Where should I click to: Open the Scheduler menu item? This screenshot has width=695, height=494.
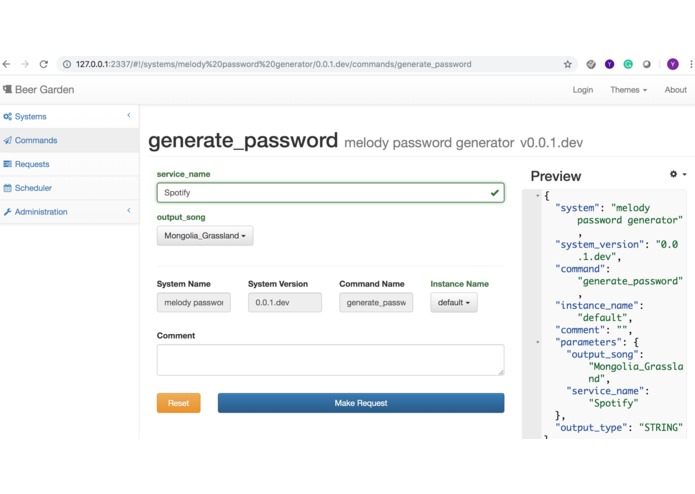click(x=70, y=188)
